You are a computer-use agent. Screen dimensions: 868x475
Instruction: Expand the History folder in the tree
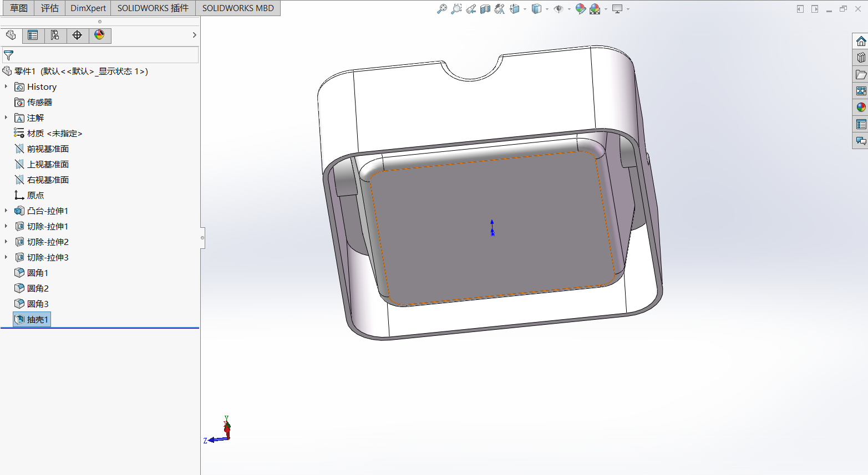click(6, 86)
